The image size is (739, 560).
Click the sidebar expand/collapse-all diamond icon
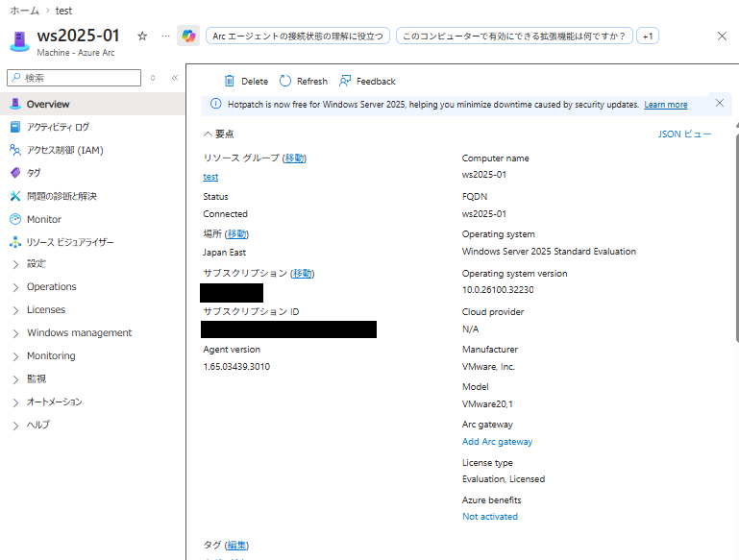point(153,78)
